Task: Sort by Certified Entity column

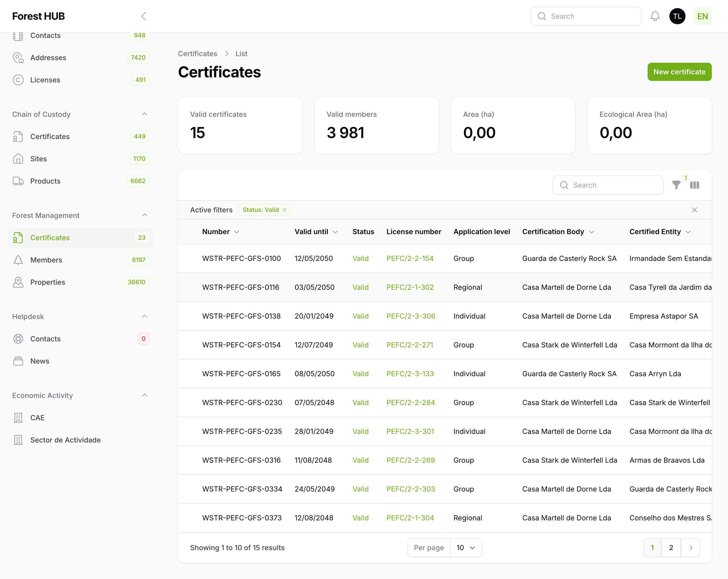Action: point(660,232)
